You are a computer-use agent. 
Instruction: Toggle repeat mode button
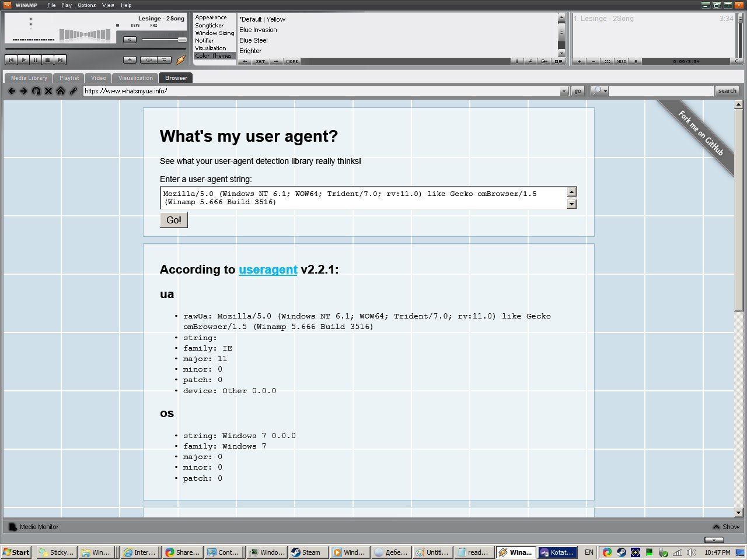pyautogui.click(x=165, y=60)
